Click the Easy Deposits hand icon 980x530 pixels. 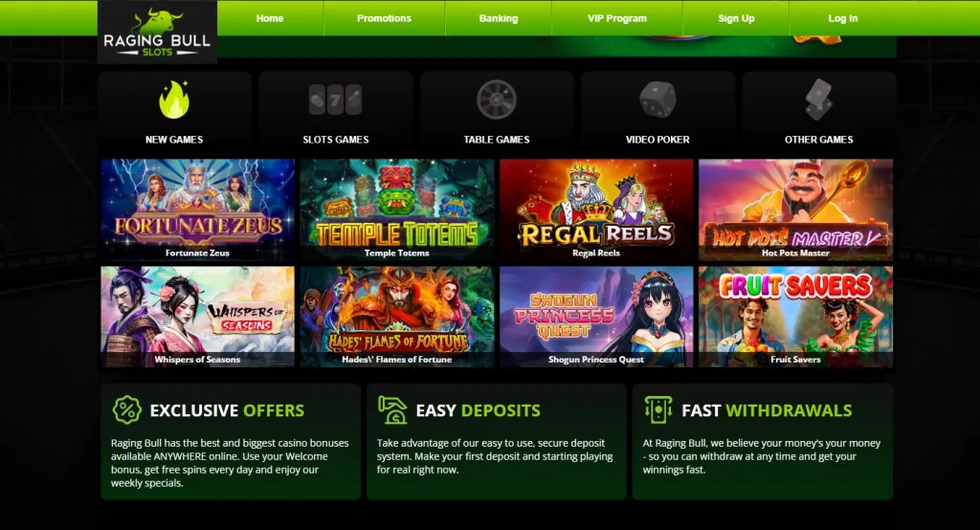392,410
